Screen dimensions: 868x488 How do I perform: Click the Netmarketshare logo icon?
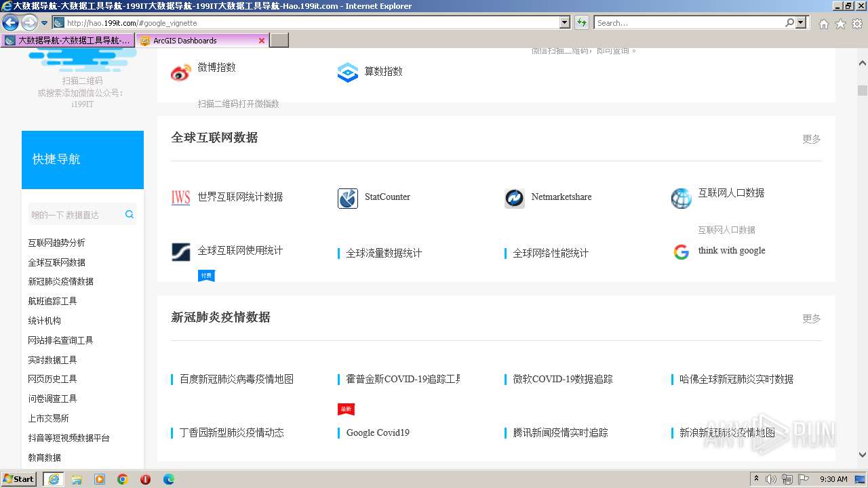[515, 199]
